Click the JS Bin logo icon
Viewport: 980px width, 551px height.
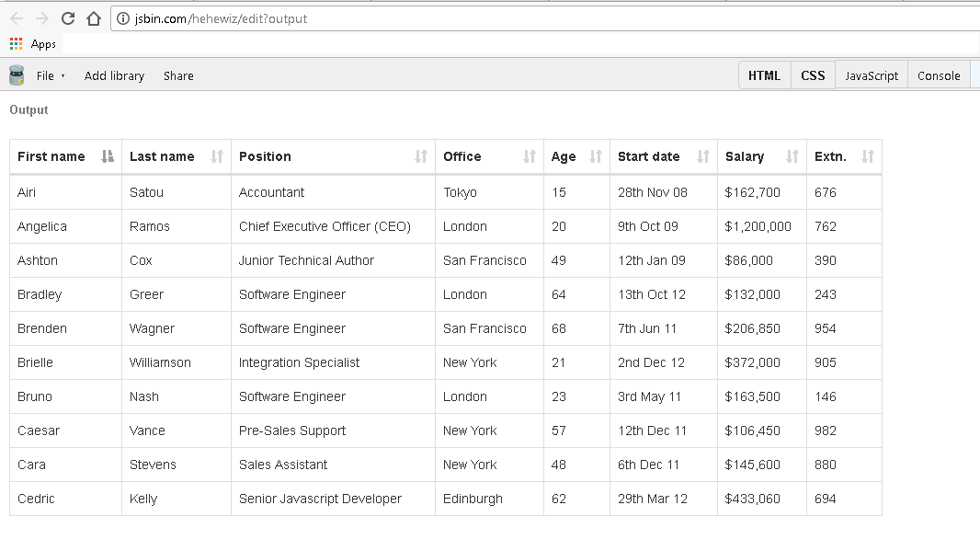pos(17,75)
